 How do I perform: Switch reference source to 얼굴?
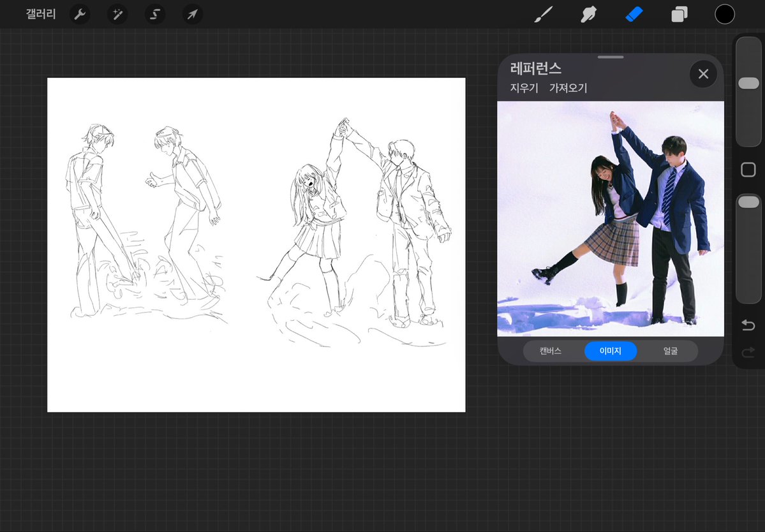[x=671, y=351]
